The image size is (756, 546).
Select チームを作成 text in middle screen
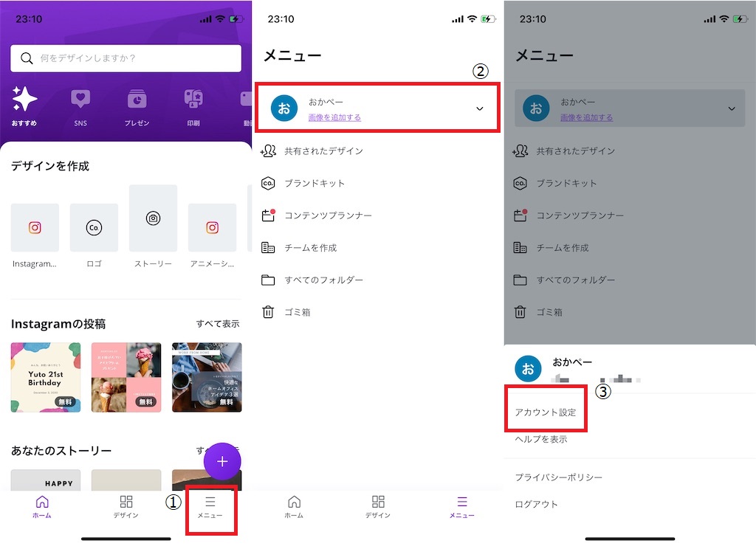311,248
